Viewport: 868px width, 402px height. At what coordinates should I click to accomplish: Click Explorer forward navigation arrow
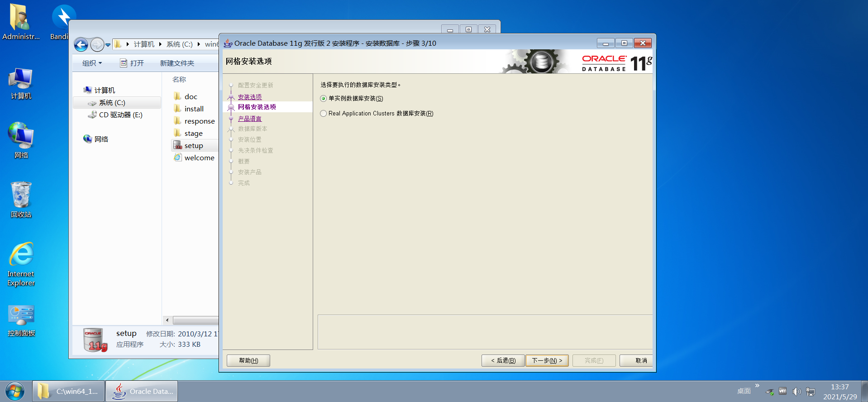tap(97, 44)
